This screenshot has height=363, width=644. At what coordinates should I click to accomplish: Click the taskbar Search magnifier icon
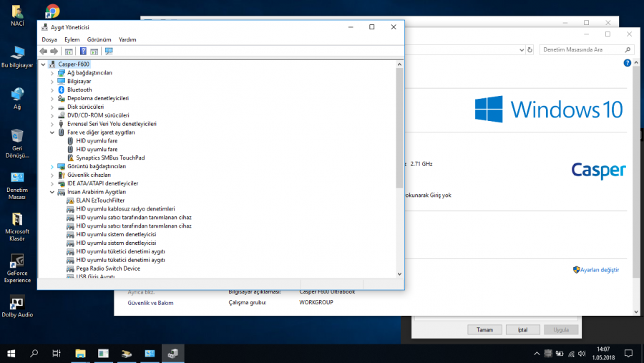[x=34, y=354]
